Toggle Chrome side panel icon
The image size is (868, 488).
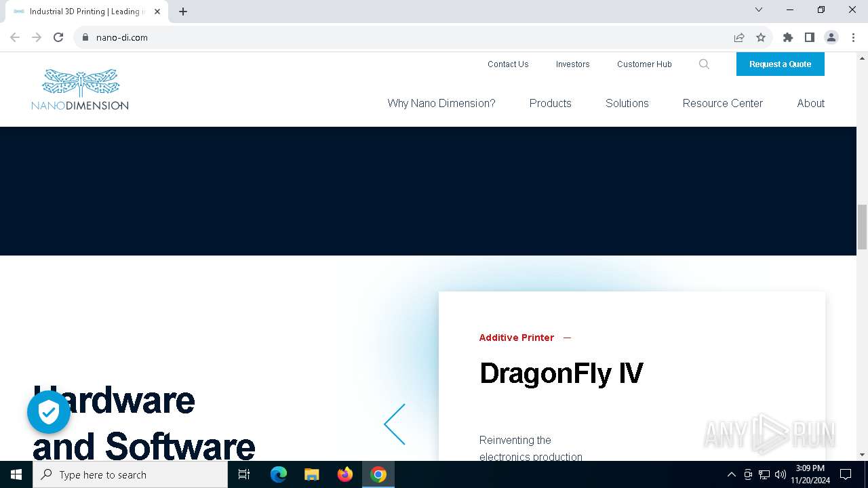[x=810, y=37]
